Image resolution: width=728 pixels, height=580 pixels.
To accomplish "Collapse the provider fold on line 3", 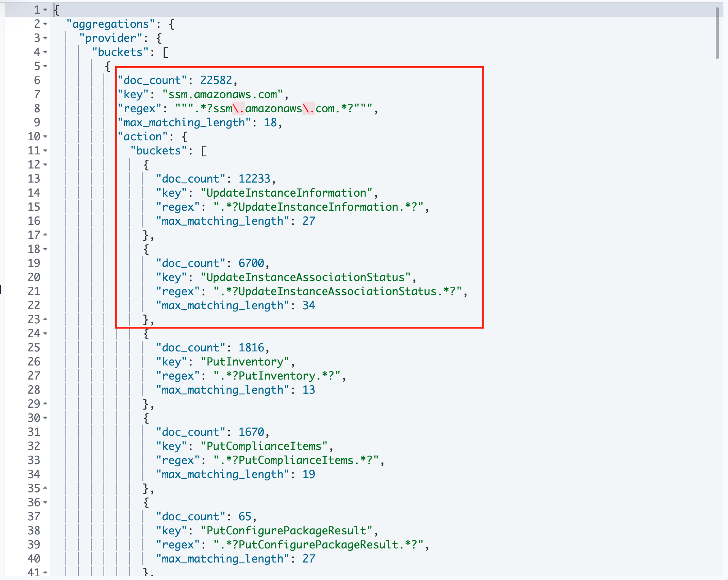I will coord(45,38).
